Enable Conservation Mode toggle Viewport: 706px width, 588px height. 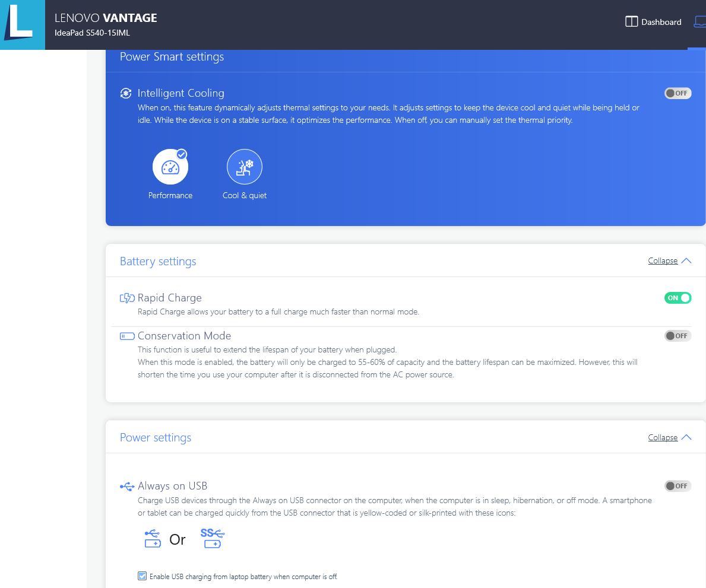click(x=677, y=336)
